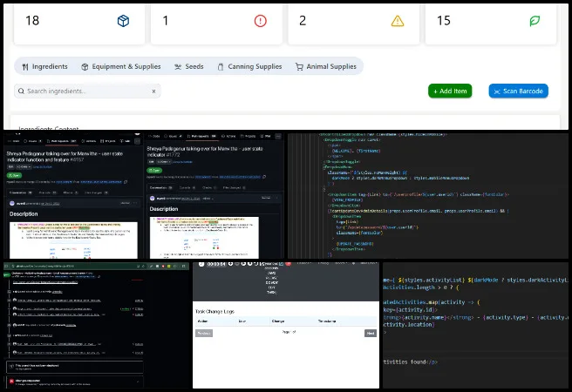
Task: Open the Canning Supplies tab
Action: (x=250, y=67)
